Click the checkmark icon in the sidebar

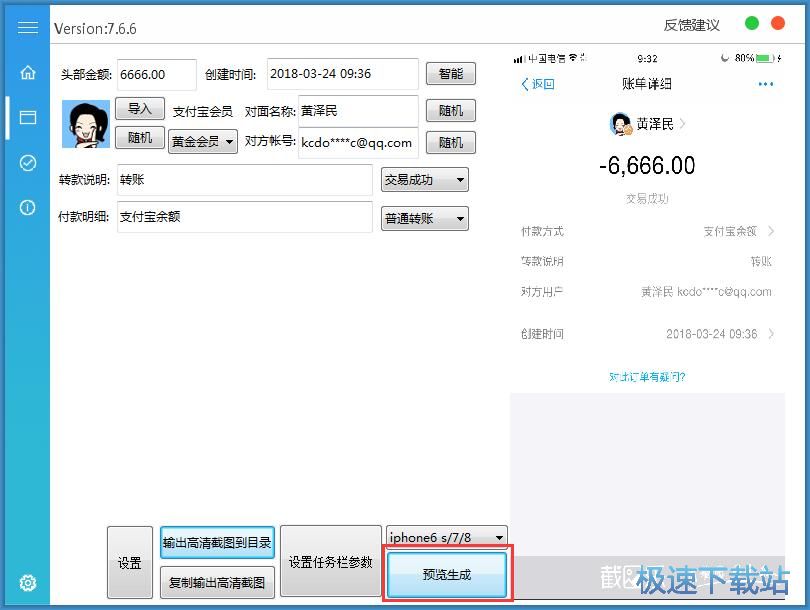click(x=27, y=162)
